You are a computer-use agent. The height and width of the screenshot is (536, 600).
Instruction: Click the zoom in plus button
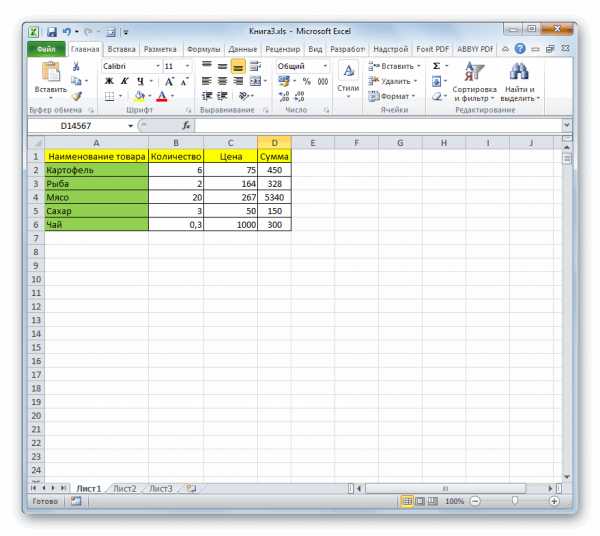[554, 501]
